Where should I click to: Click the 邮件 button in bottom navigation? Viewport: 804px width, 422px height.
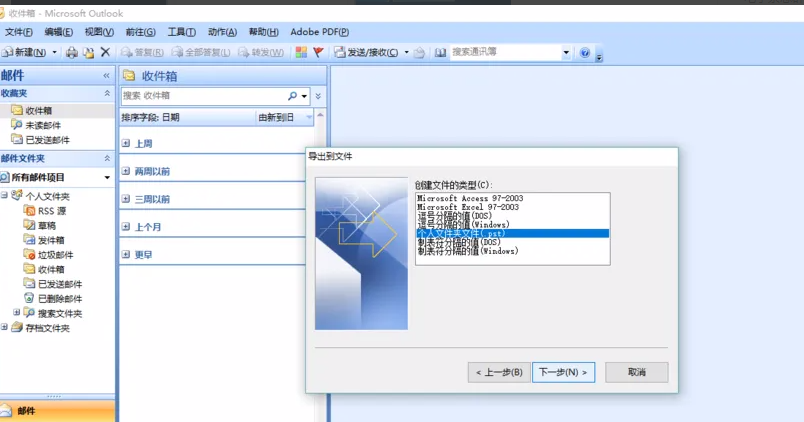click(57, 411)
